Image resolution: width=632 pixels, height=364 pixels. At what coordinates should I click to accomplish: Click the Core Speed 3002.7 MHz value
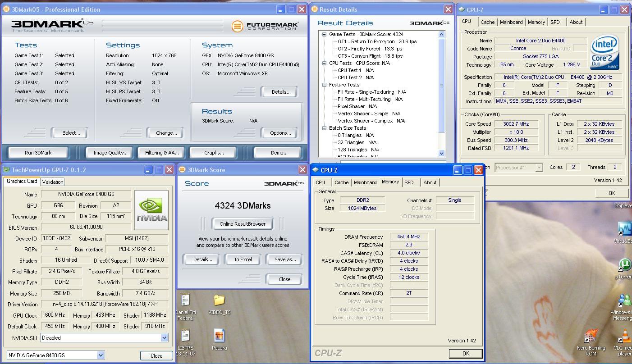[516, 124]
